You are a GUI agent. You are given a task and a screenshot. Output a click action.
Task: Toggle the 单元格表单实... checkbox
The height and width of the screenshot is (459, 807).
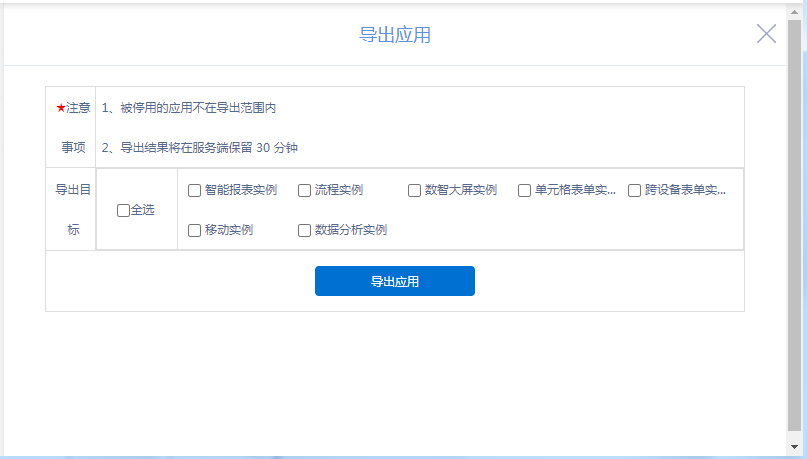click(525, 190)
